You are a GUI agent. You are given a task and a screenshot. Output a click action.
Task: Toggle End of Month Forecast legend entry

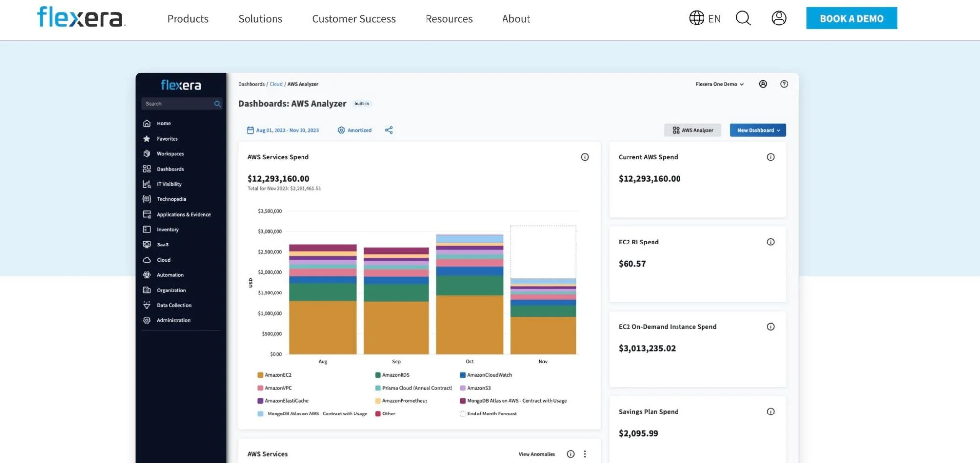[x=488, y=414]
